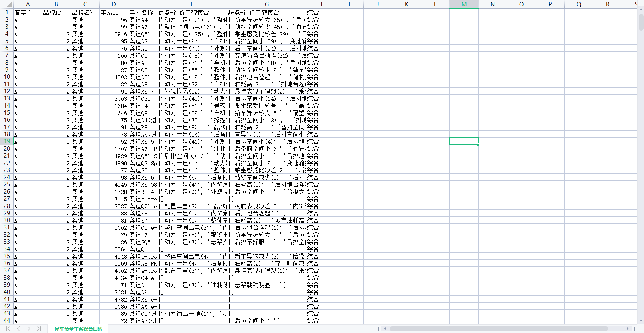Select the 车系ID cell 2916
The width and height of the screenshot is (644, 333).
[114, 34]
